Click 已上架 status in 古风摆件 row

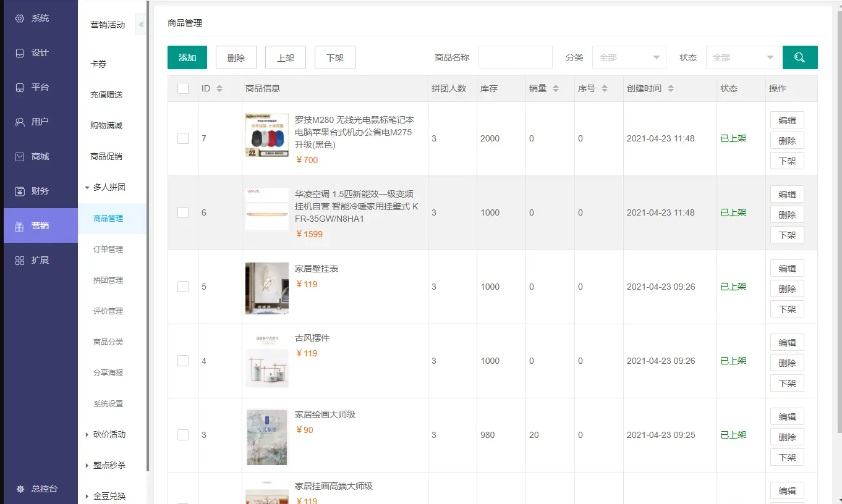coord(733,361)
